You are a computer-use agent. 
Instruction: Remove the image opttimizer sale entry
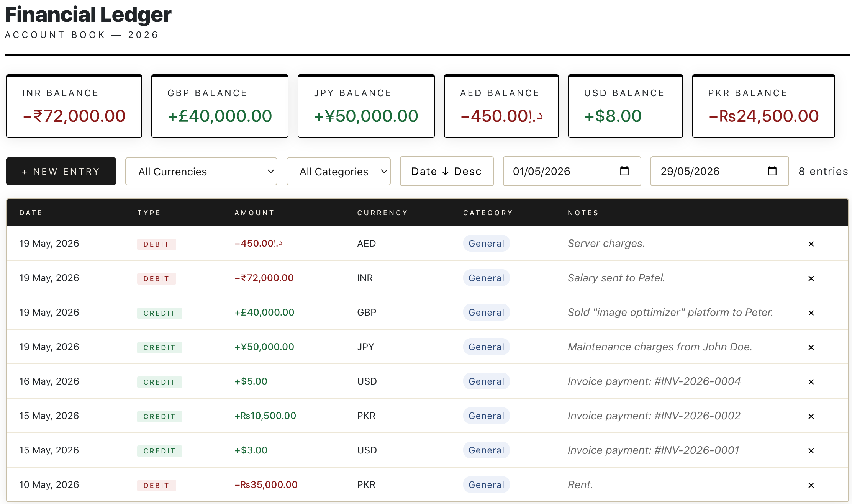[811, 313]
